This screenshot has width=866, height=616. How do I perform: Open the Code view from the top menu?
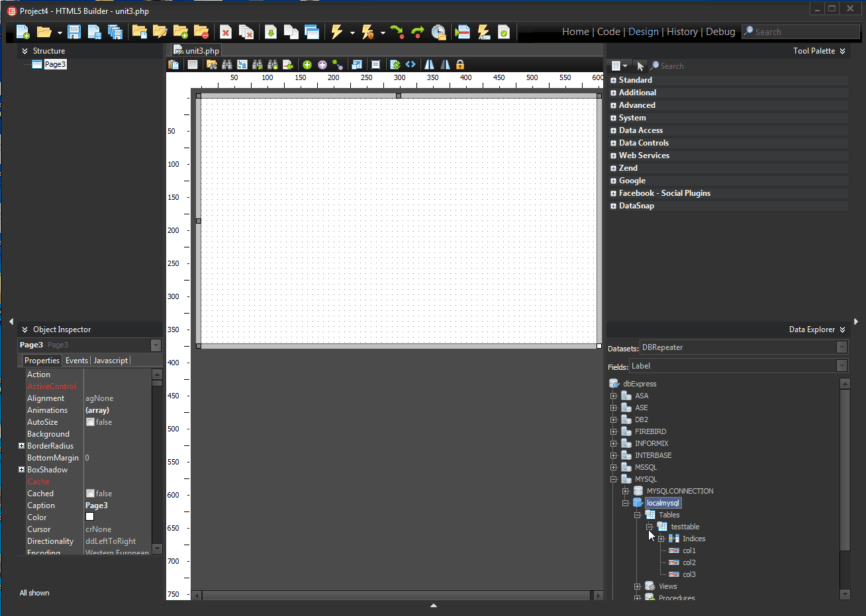click(608, 31)
